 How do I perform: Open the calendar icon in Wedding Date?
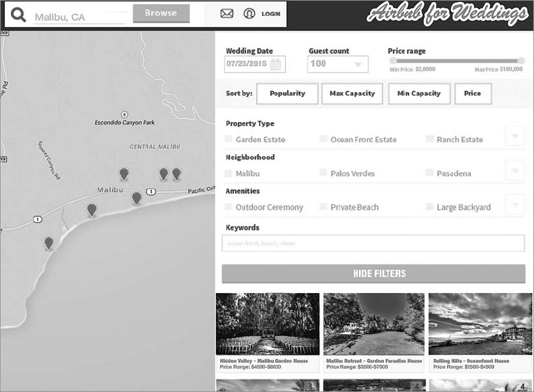tap(275, 64)
